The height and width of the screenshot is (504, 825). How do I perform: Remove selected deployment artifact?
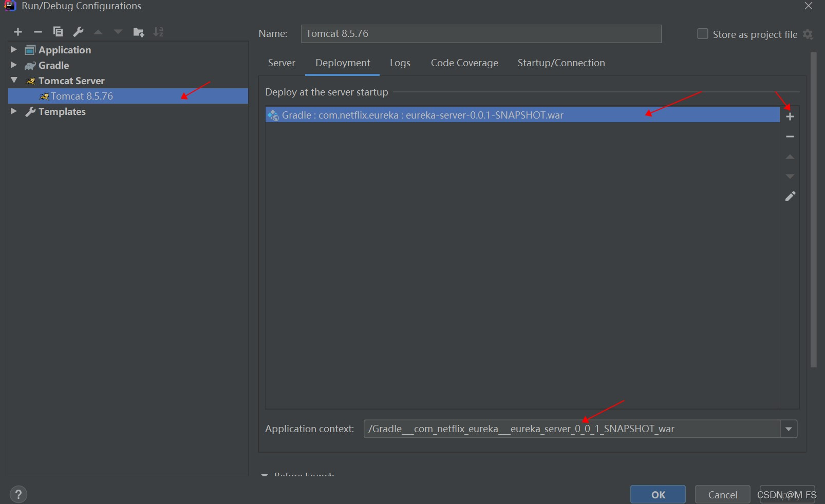790,137
